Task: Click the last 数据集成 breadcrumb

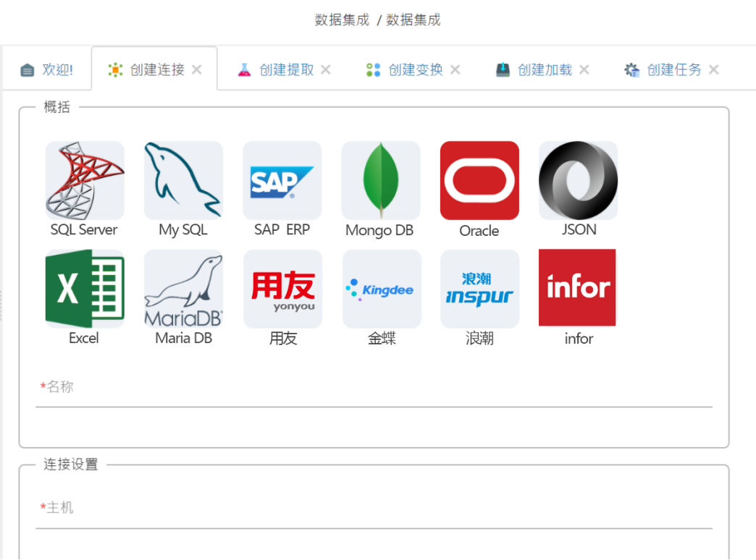Action: 413,20
